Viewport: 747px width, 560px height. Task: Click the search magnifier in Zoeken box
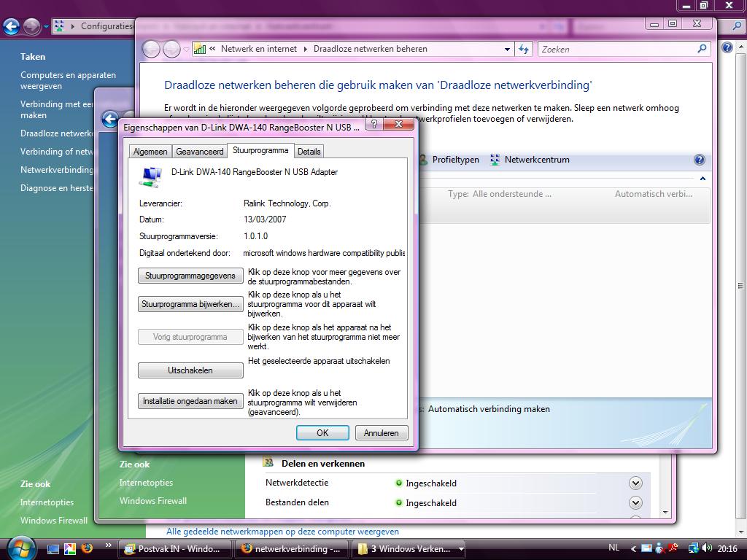(702, 49)
